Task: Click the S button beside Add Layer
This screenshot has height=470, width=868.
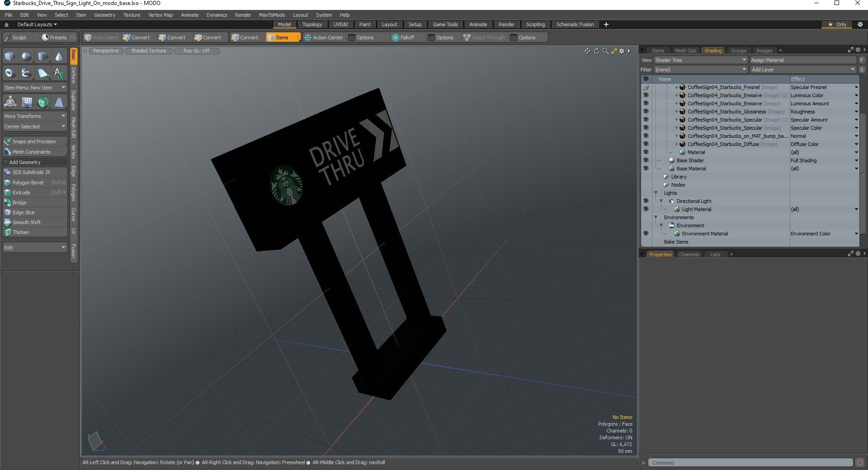Action: (x=862, y=70)
